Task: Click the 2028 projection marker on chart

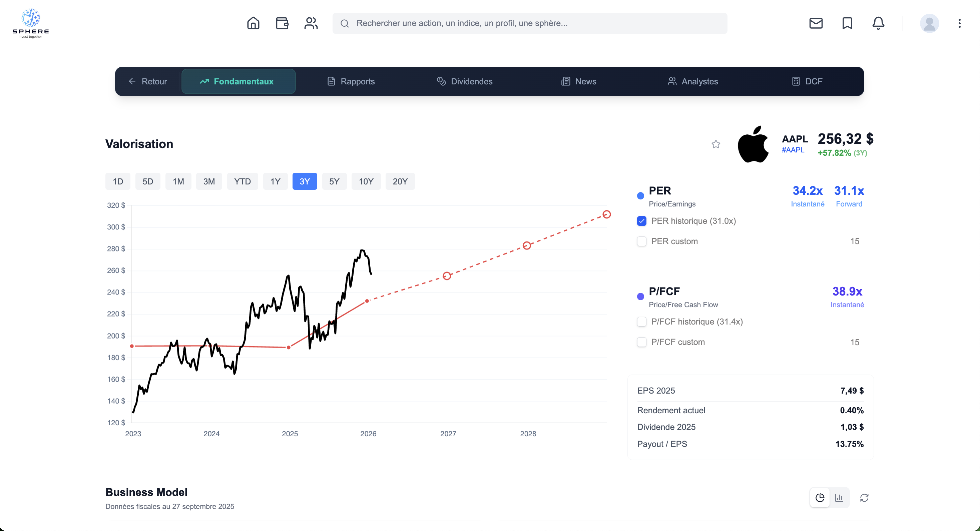Action: point(526,246)
